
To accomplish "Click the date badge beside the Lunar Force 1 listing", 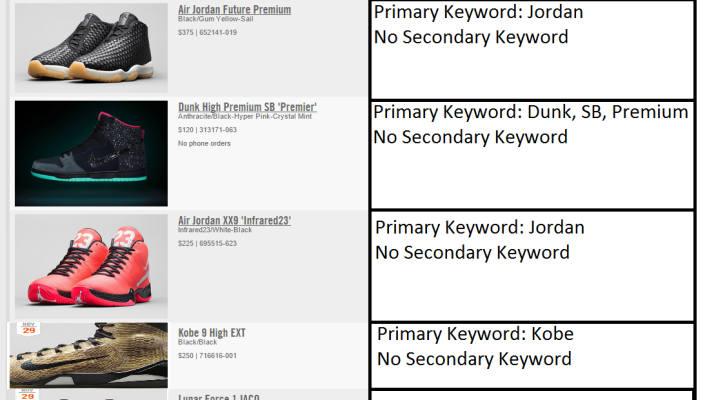I will pos(29,395).
